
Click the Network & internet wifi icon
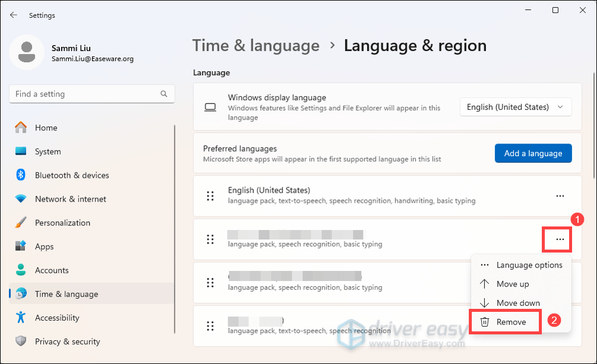pyautogui.click(x=21, y=199)
